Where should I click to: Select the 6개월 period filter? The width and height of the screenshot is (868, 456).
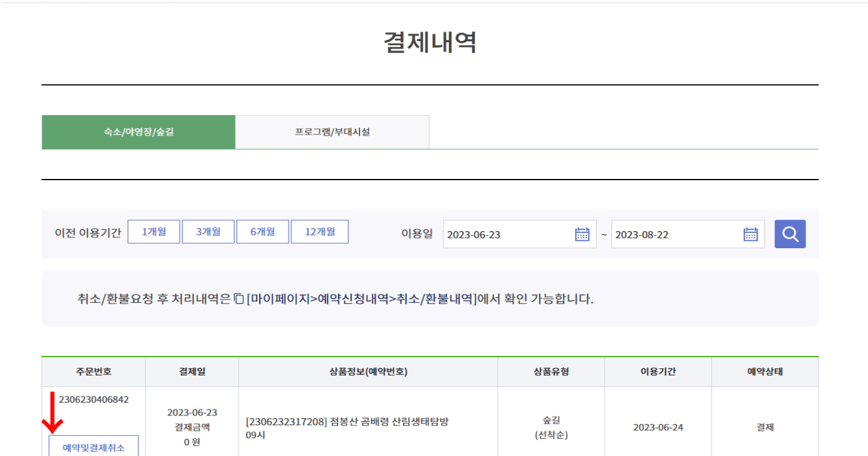(262, 231)
